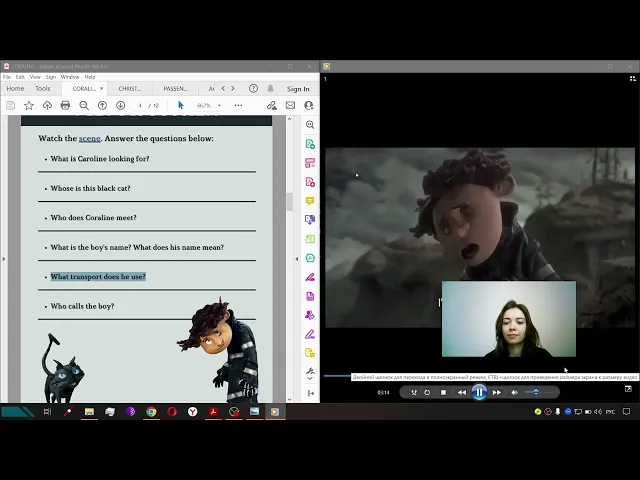Click the Save file icon in Acrobat
Viewport: 640px width, 480px height.
pos(11,105)
